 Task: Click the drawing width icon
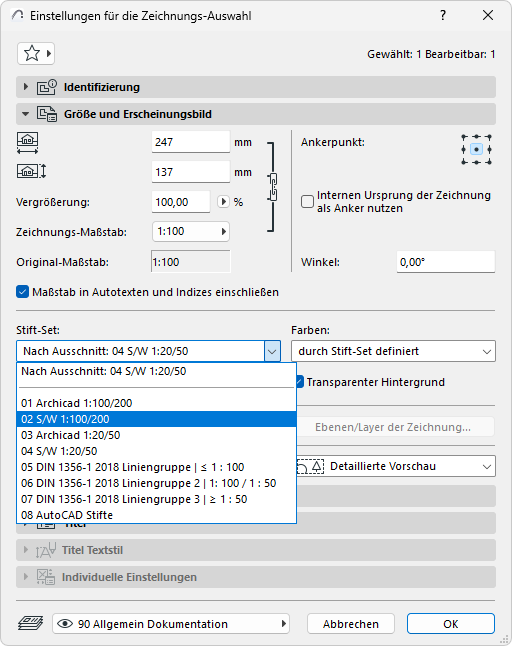click(28, 143)
